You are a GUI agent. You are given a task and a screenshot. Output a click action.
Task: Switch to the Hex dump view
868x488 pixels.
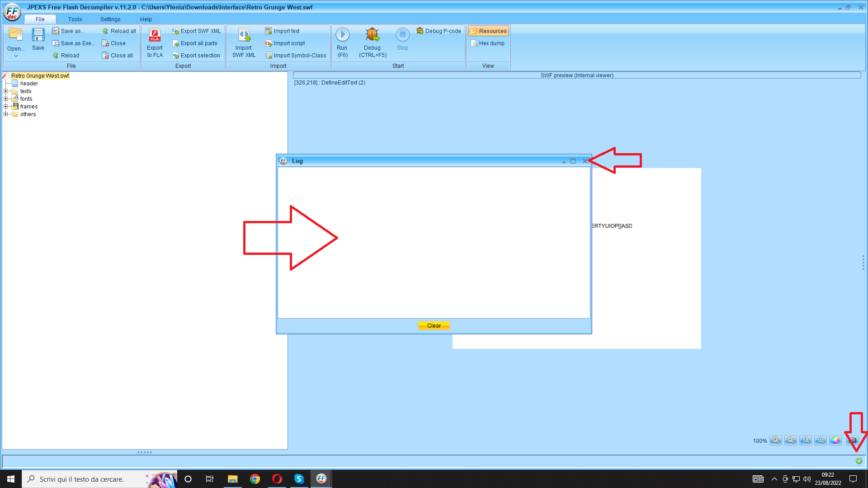tap(487, 43)
